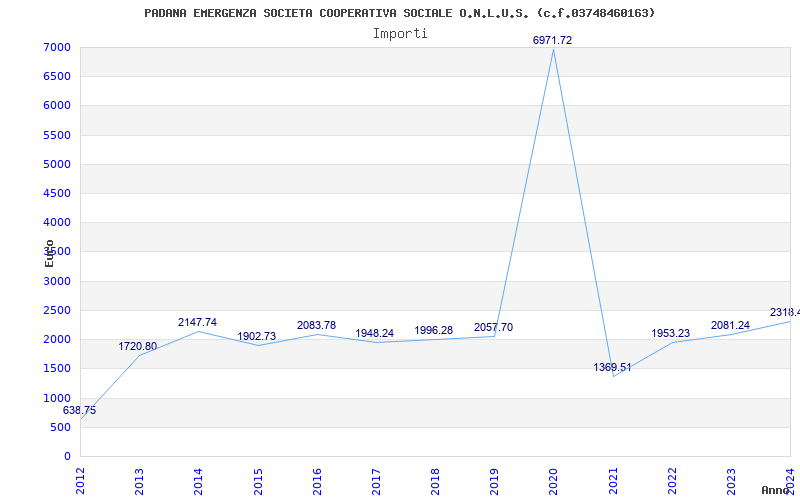This screenshot has width=800, height=500.
Task: Select the 2147.74 data label
Action: [x=197, y=322]
